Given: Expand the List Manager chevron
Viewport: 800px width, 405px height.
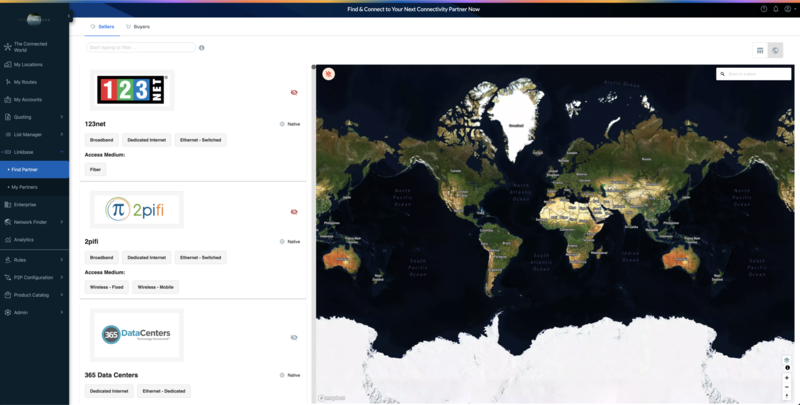Looking at the screenshot, I should pyautogui.click(x=62, y=135).
